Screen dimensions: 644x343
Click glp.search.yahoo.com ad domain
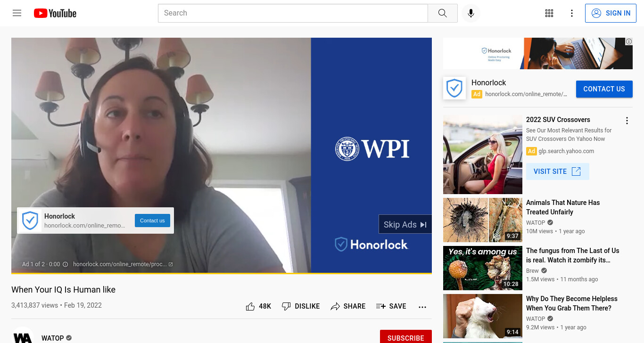pyautogui.click(x=566, y=151)
